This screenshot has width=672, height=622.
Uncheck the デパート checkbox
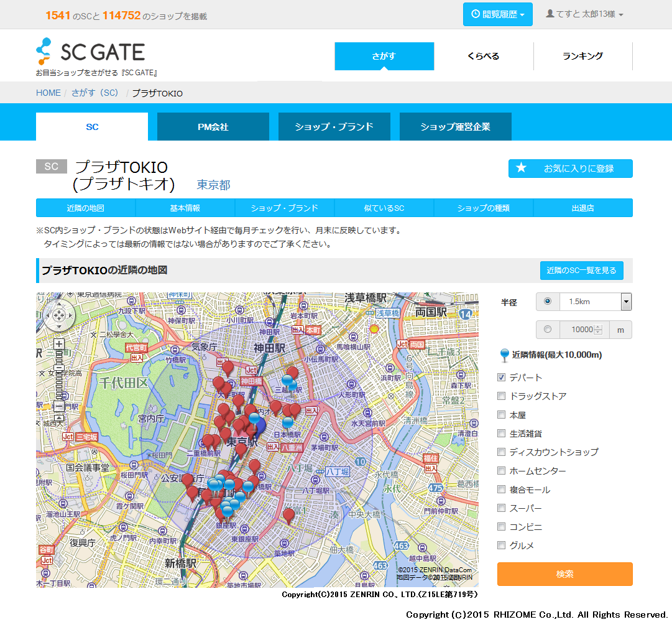[501, 377]
